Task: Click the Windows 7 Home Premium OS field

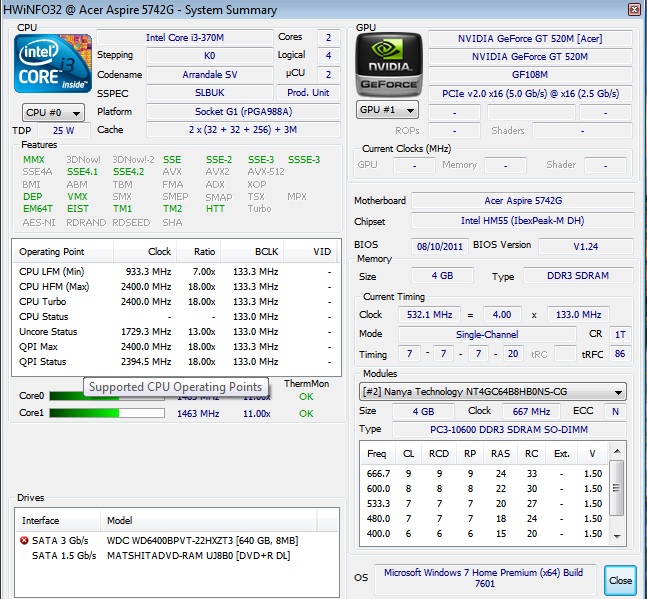Action: (x=485, y=578)
